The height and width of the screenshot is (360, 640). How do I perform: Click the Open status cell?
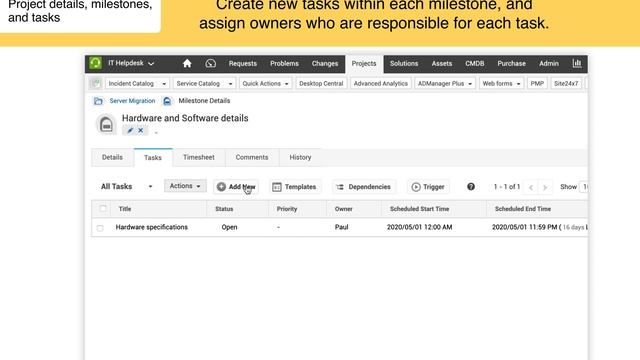(x=229, y=227)
